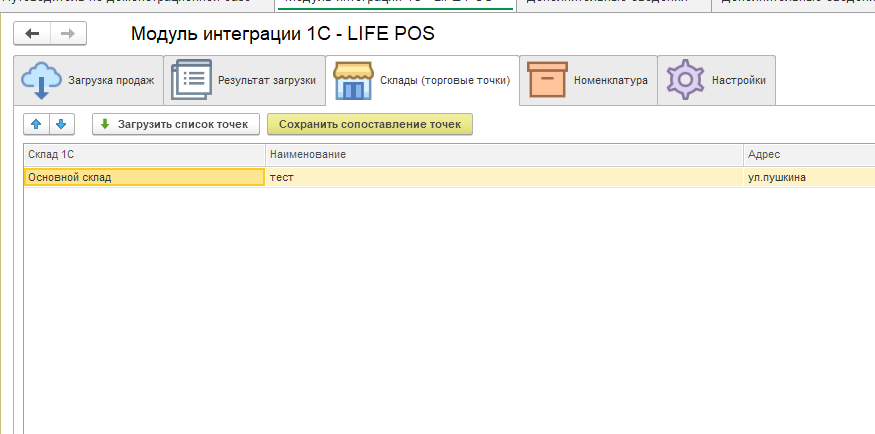
Task: Select the Склады (торговые точки) tab
Action: 422,80
